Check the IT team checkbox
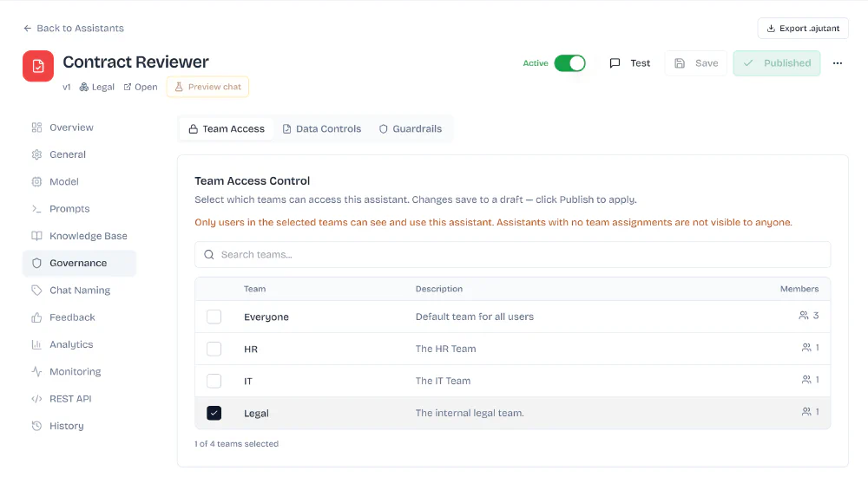The height and width of the screenshot is (477, 868). pyautogui.click(x=214, y=381)
